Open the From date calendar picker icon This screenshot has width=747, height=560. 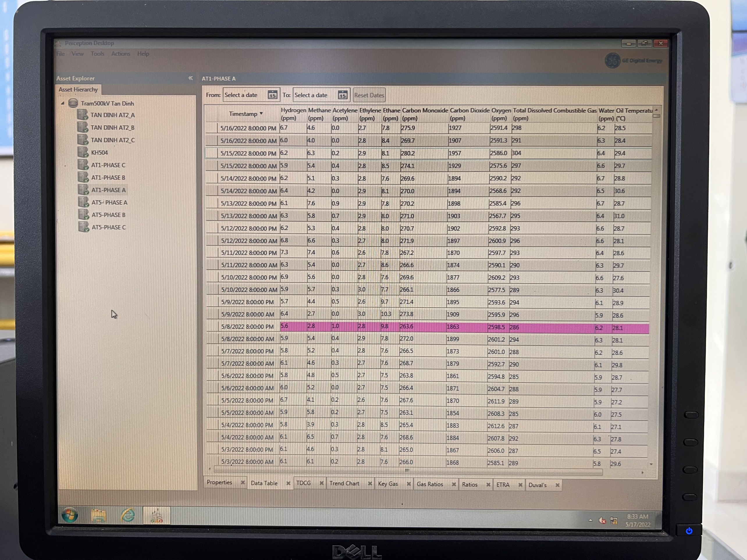[x=273, y=95]
